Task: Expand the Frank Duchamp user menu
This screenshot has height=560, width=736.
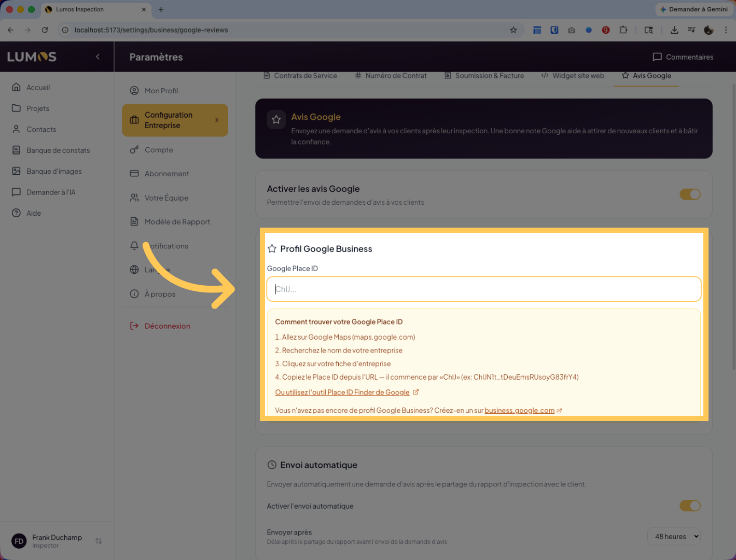Action: (99, 541)
